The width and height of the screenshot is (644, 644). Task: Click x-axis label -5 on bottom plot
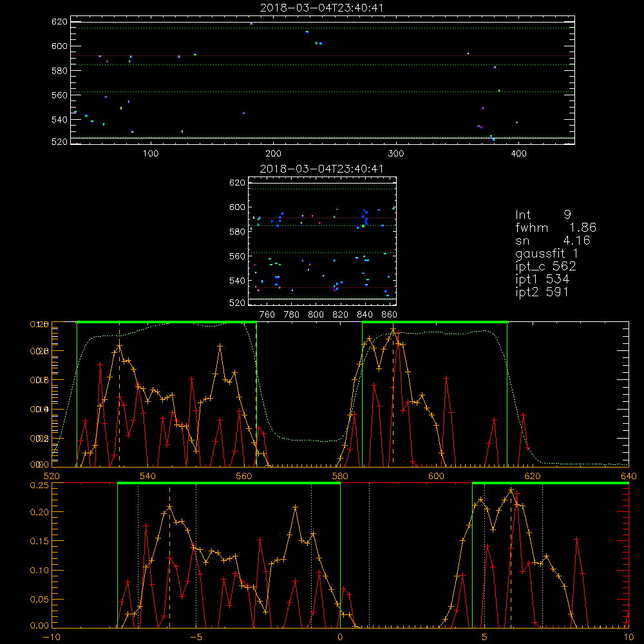[196, 638]
